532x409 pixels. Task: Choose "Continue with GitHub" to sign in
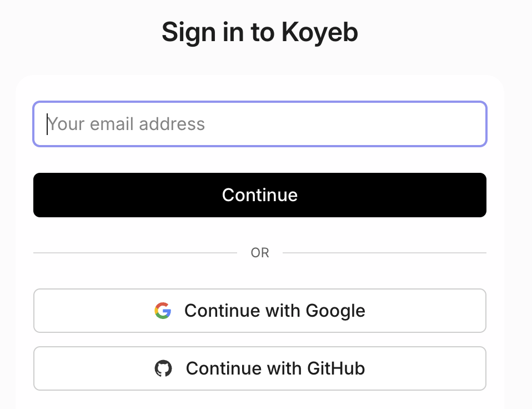click(x=260, y=368)
